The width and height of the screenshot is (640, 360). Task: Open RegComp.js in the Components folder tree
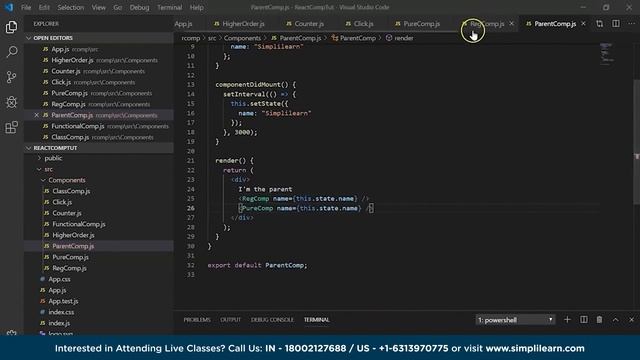[69, 268]
